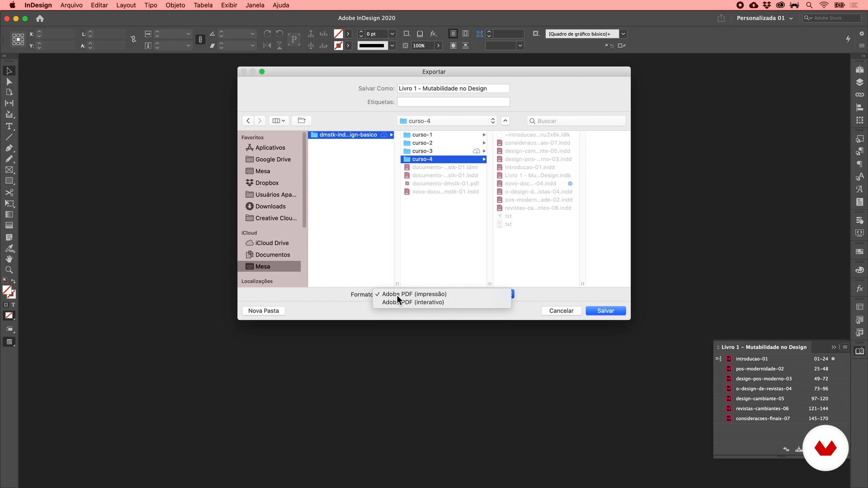Click the Etiquetas tags field

[x=453, y=102]
